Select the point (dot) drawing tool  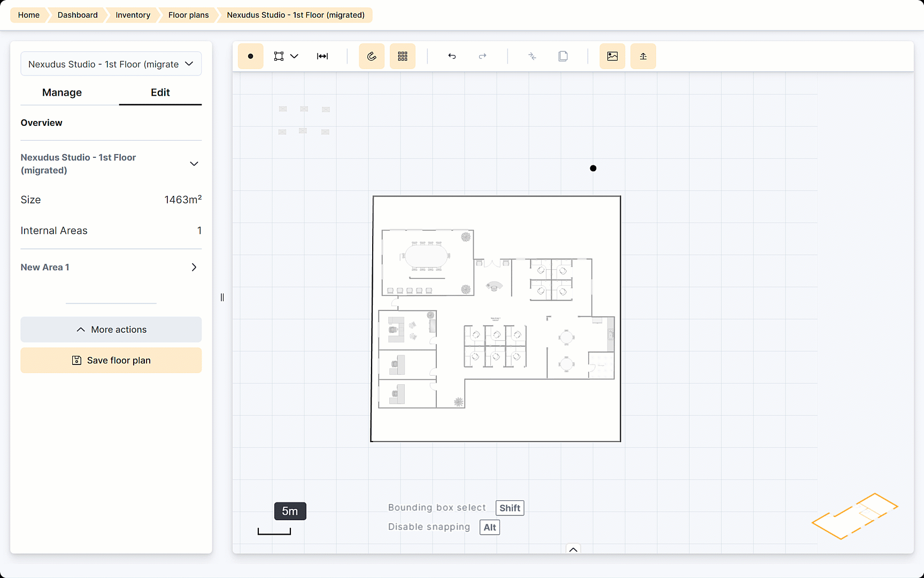tap(250, 56)
